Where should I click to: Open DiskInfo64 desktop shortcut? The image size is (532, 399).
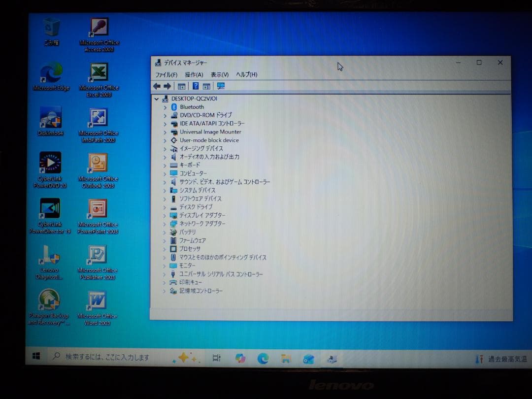coord(51,122)
